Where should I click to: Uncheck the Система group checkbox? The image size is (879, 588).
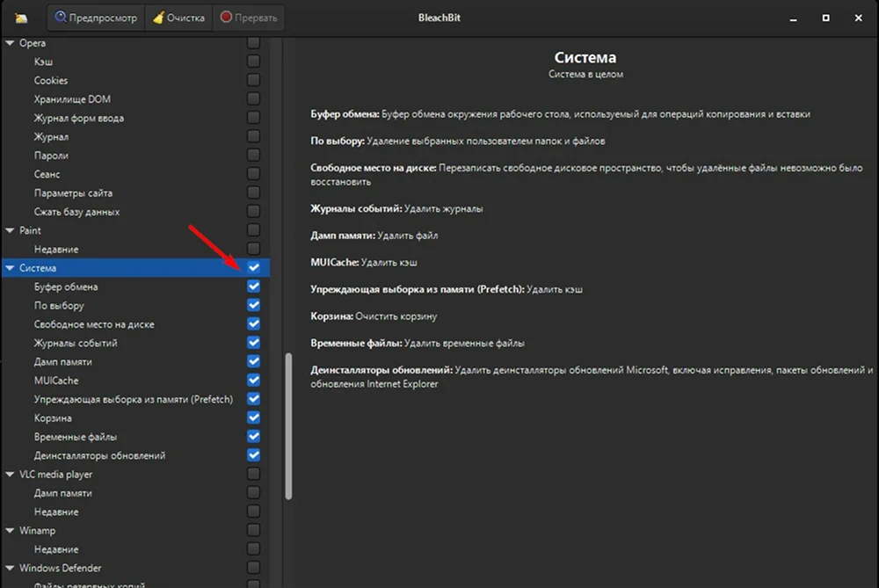(254, 267)
